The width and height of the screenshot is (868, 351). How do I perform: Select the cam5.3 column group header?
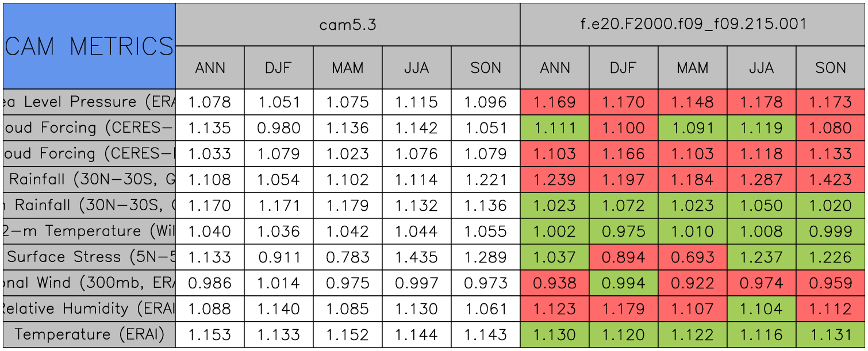(348, 24)
